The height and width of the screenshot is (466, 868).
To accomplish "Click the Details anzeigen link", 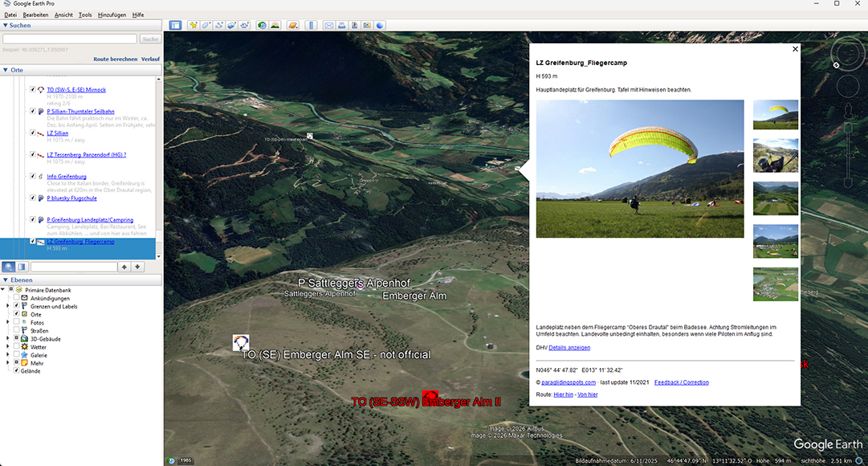I will (569, 347).
